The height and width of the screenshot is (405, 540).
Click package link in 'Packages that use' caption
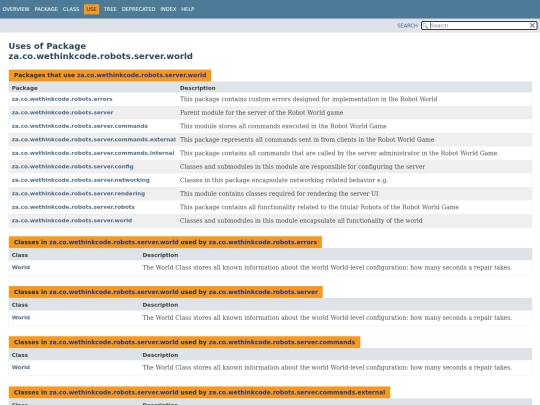pyautogui.click(x=142, y=75)
